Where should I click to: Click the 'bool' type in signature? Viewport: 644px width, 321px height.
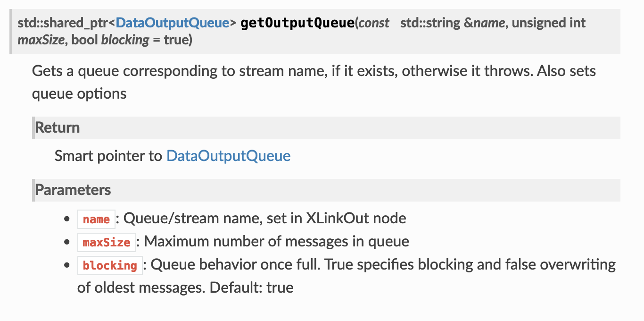tap(85, 40)
